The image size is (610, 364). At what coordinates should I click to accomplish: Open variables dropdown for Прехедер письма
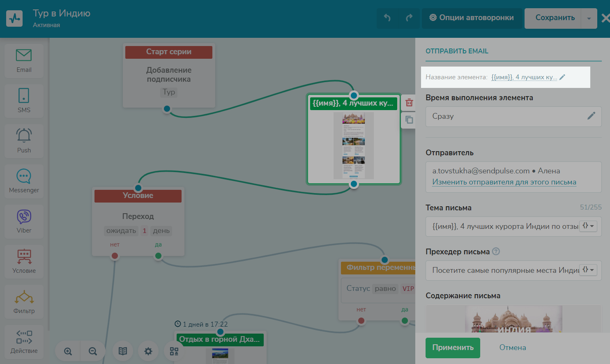[588, 270]
